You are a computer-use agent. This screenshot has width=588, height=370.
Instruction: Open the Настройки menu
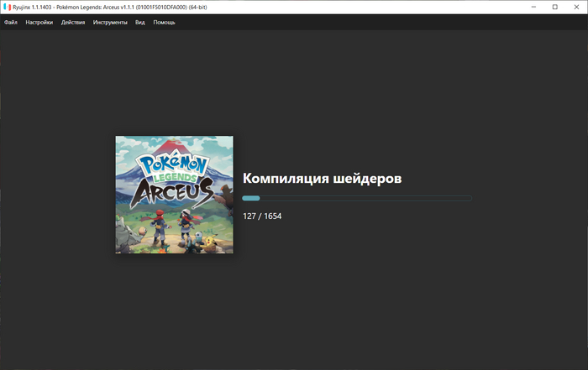tap(39, 23)
